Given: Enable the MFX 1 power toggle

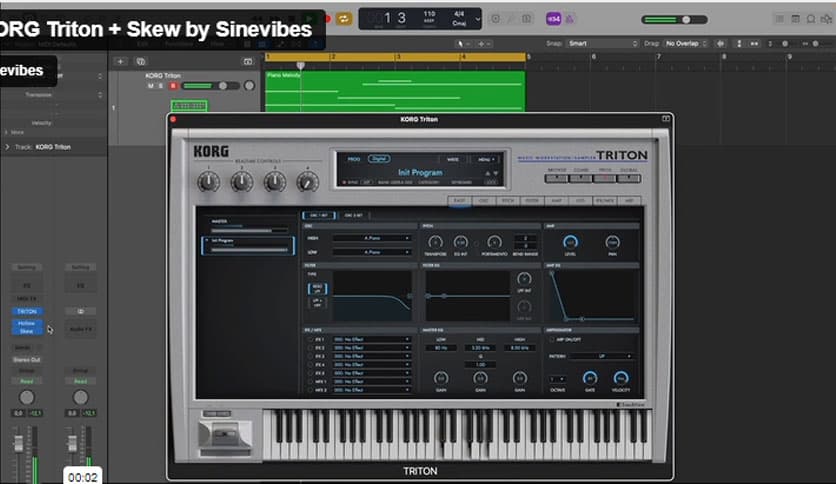Looking at the screenshot, I should [x=310, y=382].
